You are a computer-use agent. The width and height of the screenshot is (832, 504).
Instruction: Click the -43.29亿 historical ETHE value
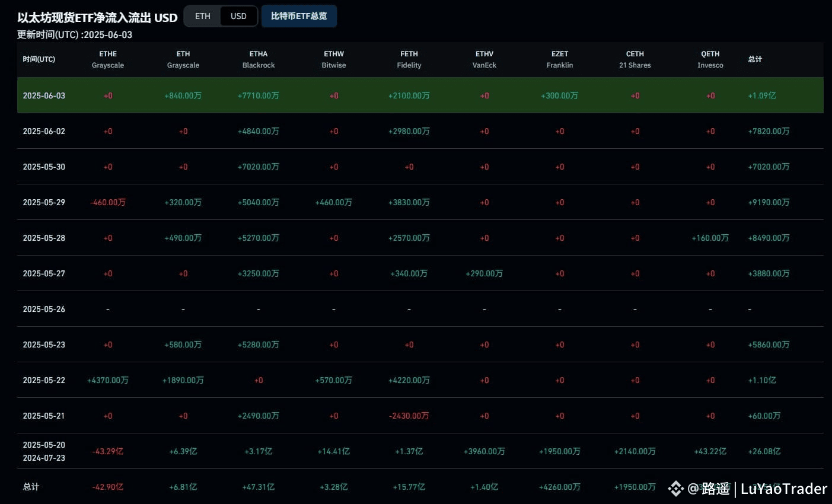click(x=108, y=451)
